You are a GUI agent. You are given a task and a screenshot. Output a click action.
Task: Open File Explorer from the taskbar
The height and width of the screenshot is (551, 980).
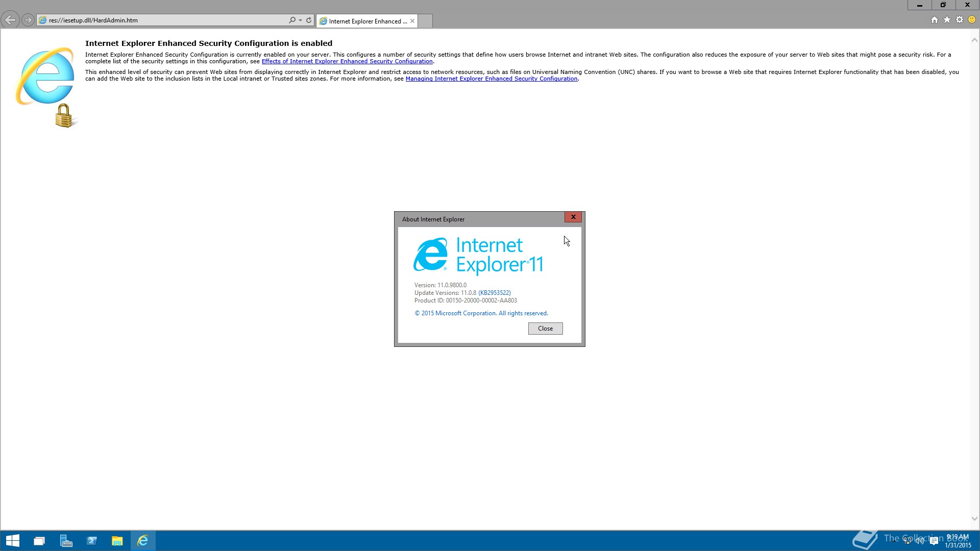(x=117, y=541)
